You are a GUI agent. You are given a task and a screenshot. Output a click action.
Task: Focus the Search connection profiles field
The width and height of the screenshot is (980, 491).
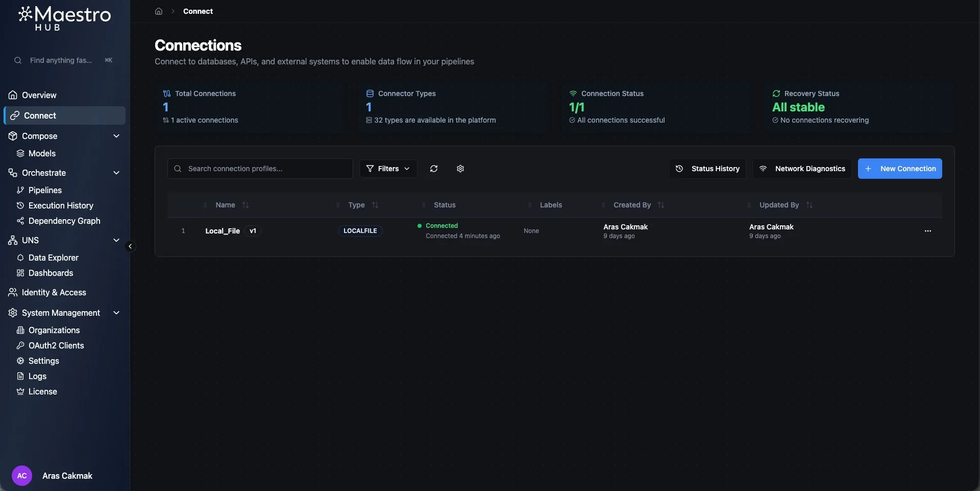tap(260, 169)
